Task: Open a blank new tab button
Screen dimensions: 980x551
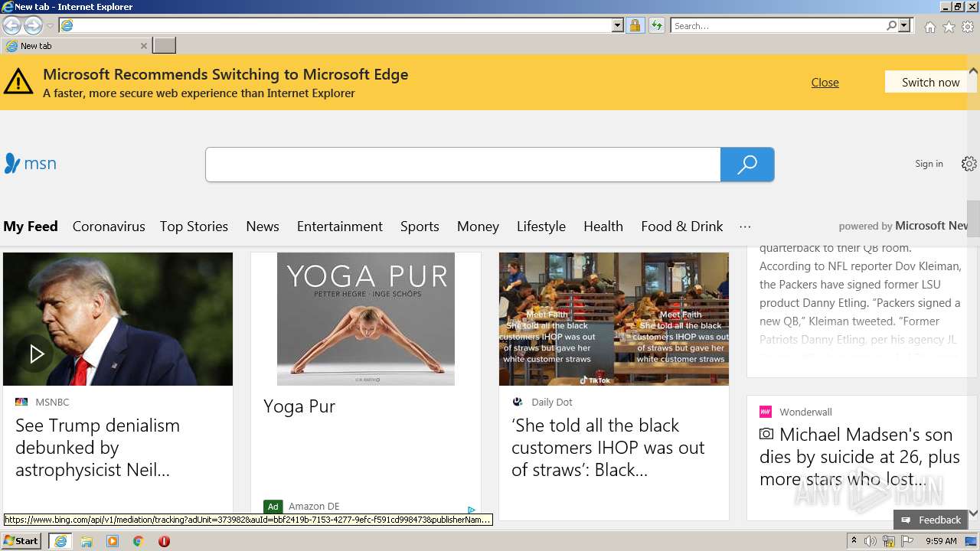Action: pos(164,46)
